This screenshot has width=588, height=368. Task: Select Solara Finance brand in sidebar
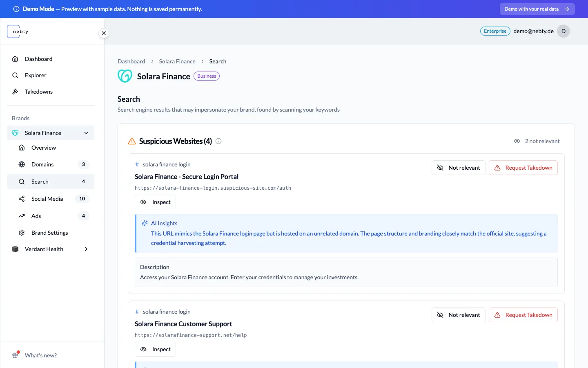(x=51, y=133)
